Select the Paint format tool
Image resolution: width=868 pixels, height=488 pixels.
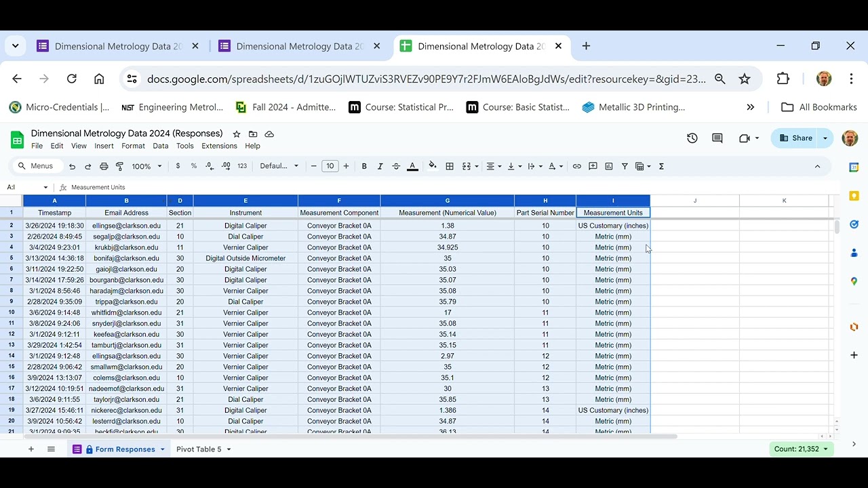click(120, 166)
